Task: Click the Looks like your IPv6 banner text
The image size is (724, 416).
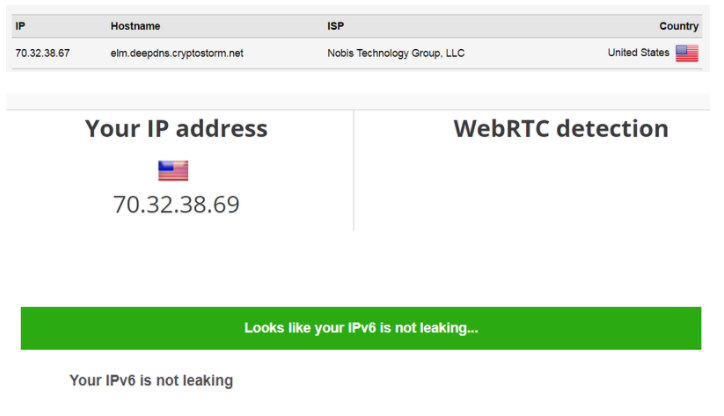Action: click(361, 328)
